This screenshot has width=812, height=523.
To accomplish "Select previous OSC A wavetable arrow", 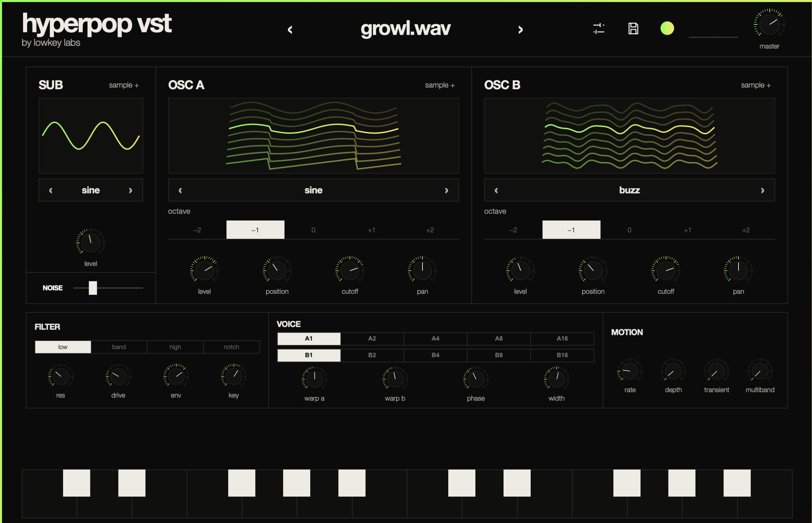I will pos(180,190).
